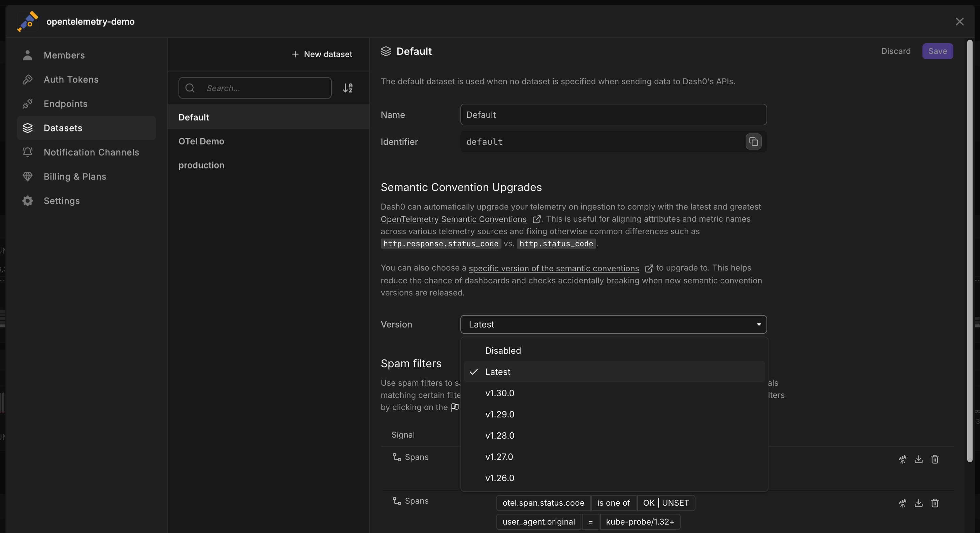The width and height of the screenshot is (980, 533).
Task: Collapse the Version dropdown showing Latest
Action: pyautogui.click(x=613, y=324)
